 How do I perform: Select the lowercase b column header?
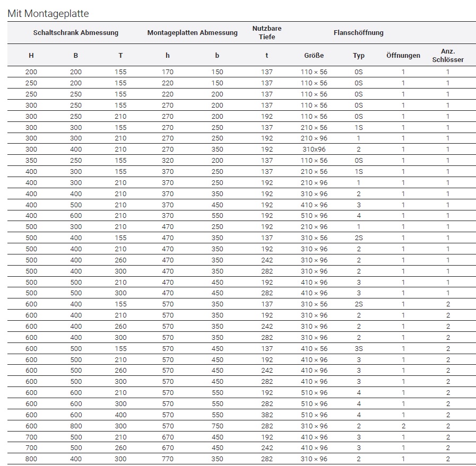pos(217,56)
